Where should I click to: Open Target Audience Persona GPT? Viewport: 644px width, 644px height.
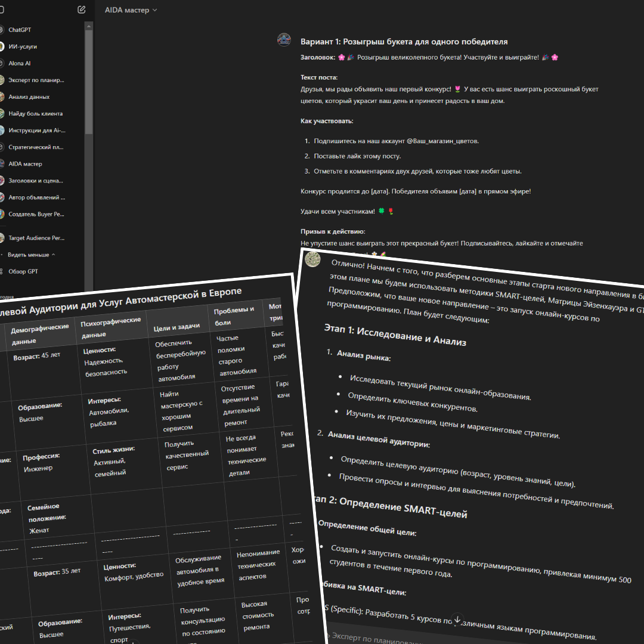point(36,238)
